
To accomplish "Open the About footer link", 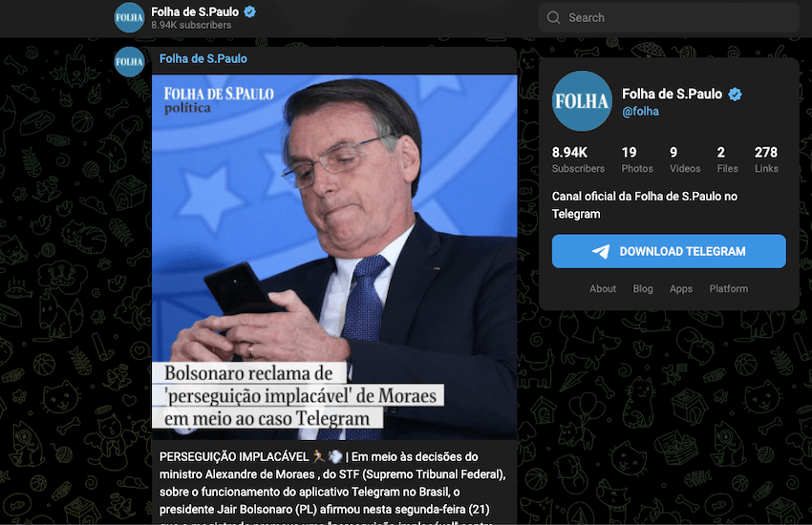I will (x=603, y=288).
